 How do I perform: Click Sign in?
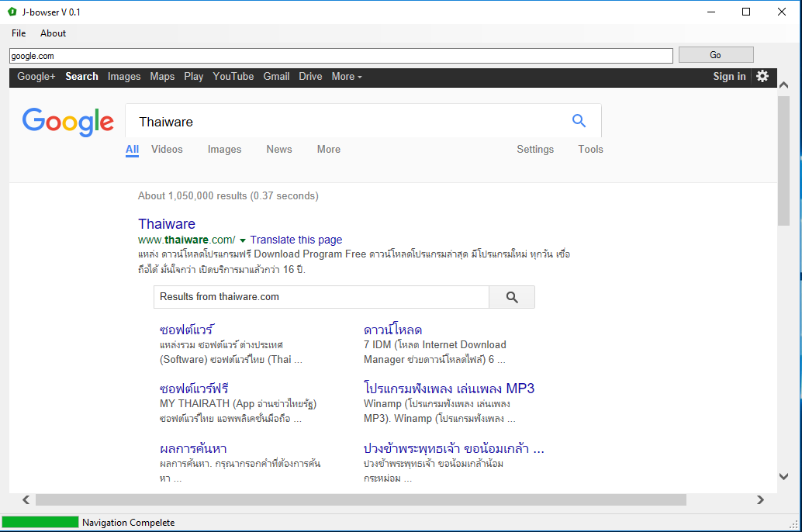point(729,76)
